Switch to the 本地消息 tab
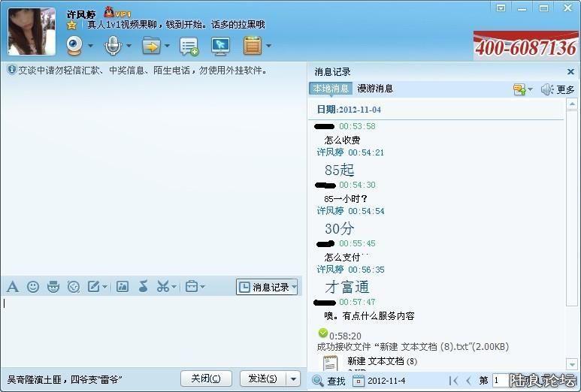The height and width of the screenshot is (392, 581). click(x=331, y=89)
